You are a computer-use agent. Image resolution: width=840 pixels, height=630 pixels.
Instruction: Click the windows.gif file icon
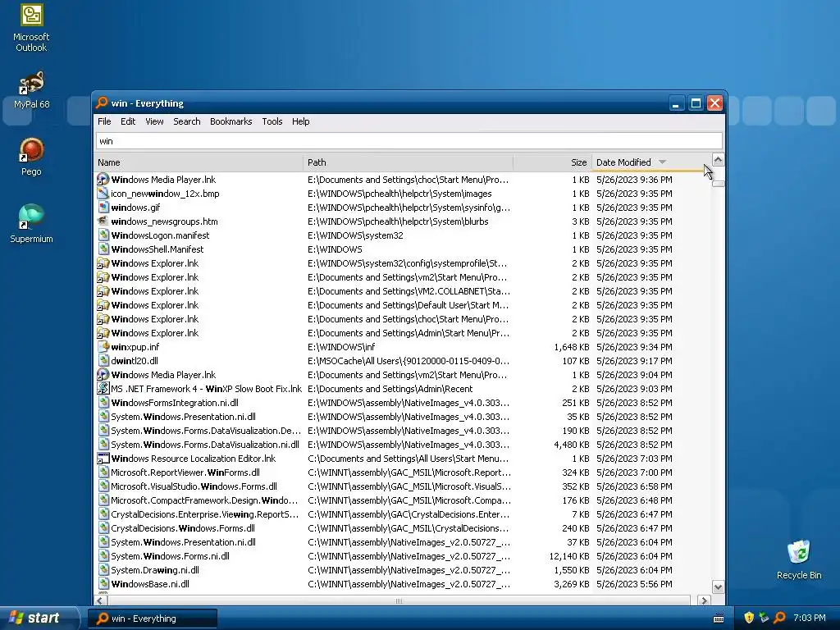pyautogui.click(x=103, y=208)
